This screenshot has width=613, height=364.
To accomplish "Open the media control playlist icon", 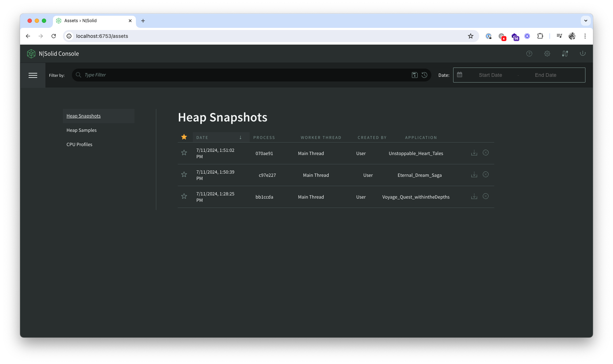I will click(559, 36).
